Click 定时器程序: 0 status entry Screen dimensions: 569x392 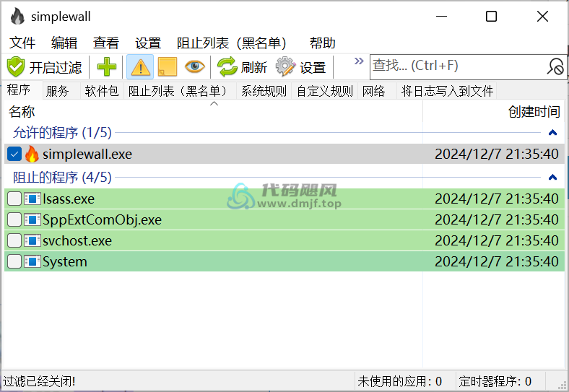pyautogui.click(x=495, y=381)
